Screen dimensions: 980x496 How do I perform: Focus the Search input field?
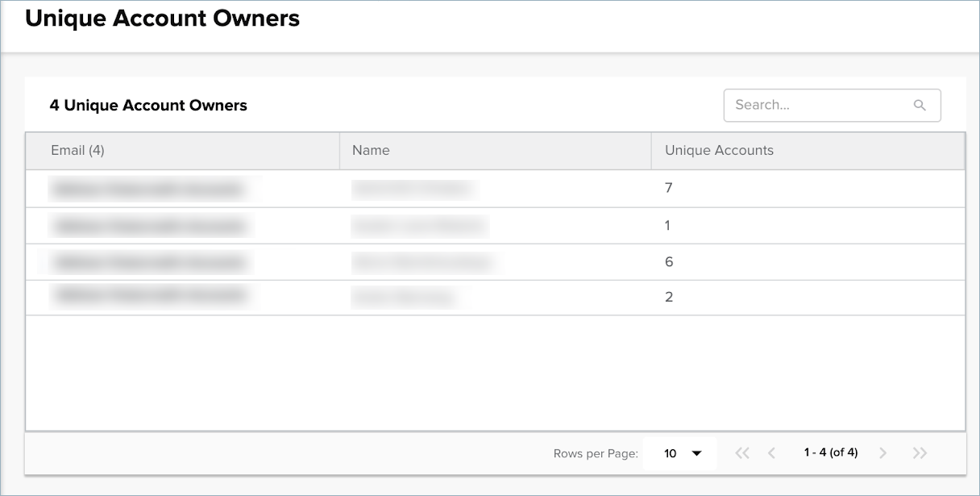tap(832, 105)
